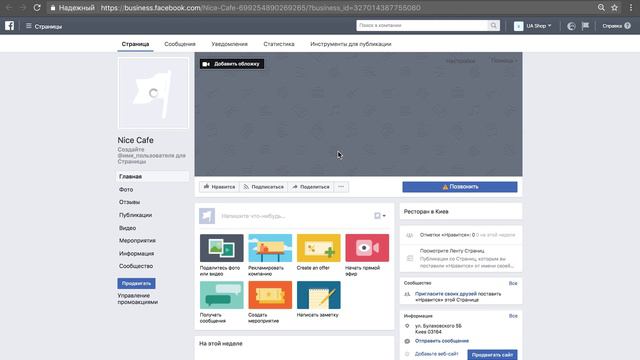640x360 pixels.
Task: Click the Продвигать сайт button
Action: click(492, 355)
